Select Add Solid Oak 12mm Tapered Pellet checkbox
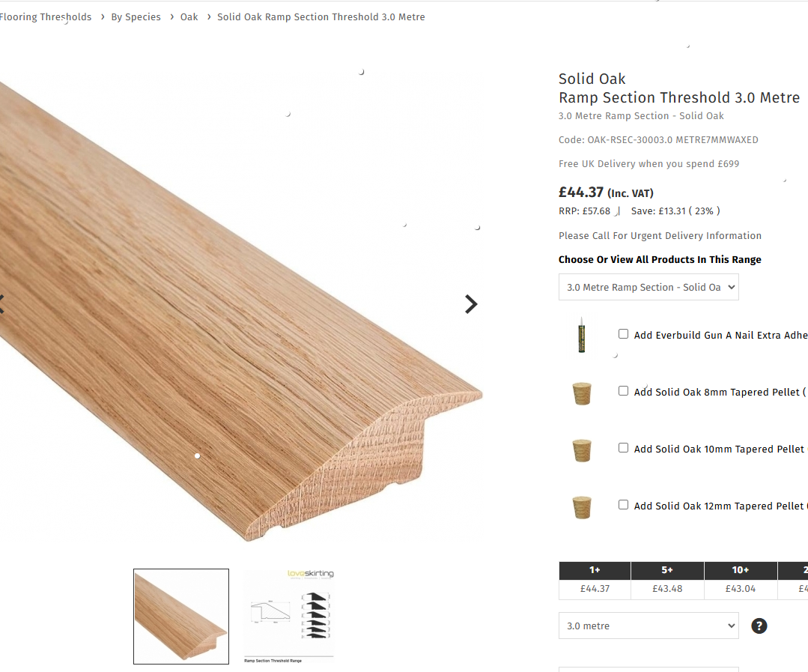Viewport: 808px width, 672px height. pos(624,504)
